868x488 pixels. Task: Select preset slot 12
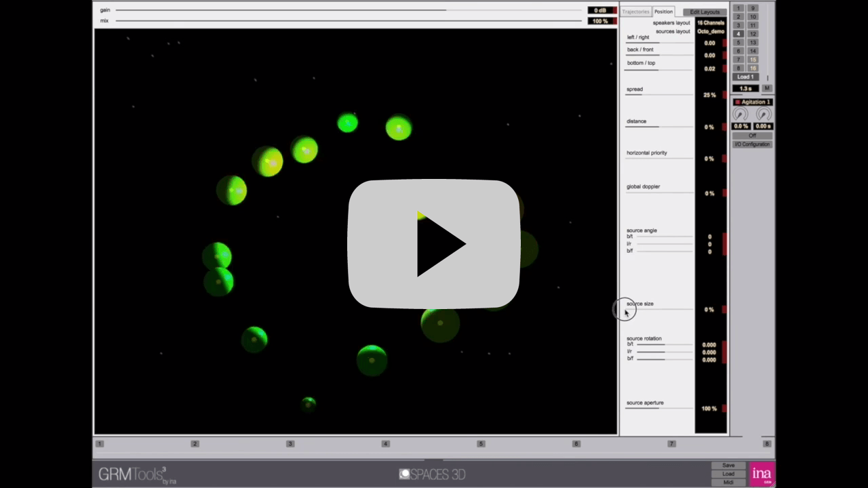pyautogui.click(x=753, y=34)
